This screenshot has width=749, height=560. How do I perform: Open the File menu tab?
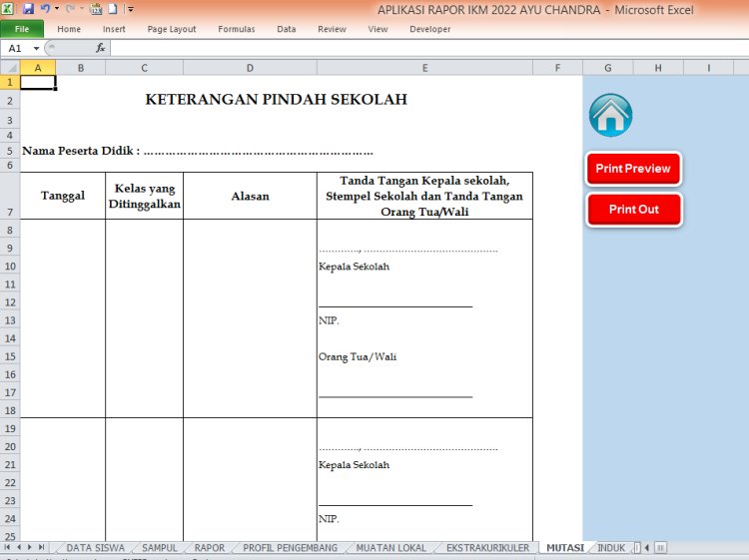point(21,29)
